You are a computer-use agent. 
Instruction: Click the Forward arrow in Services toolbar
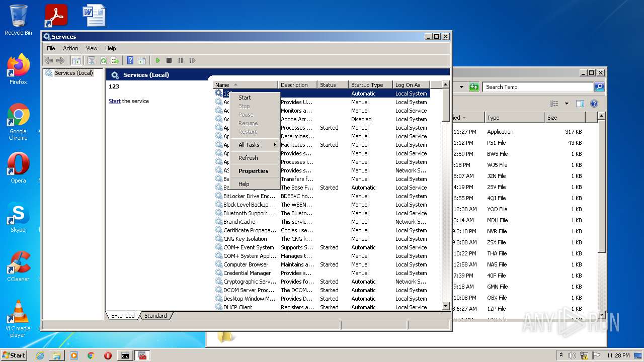pyautogui.click(x=60, y=60)
